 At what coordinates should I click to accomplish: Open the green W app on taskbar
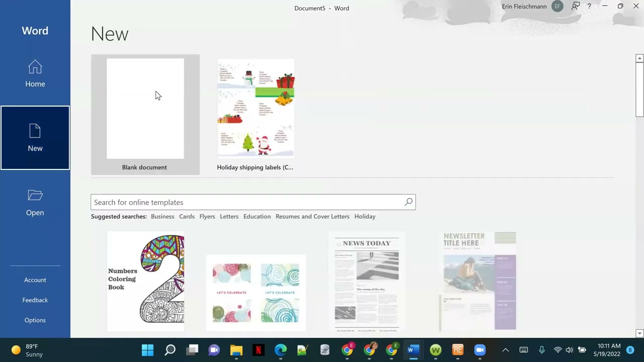tap(436, 350)
